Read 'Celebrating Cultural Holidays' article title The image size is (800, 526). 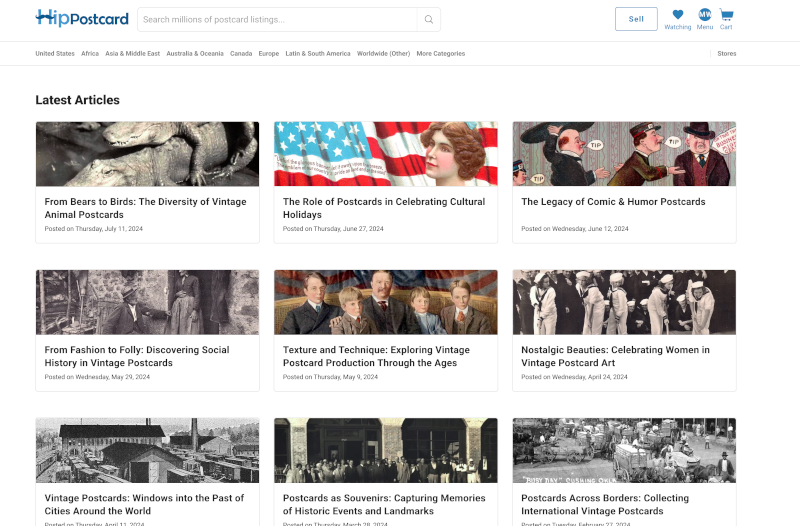[384, 208]
